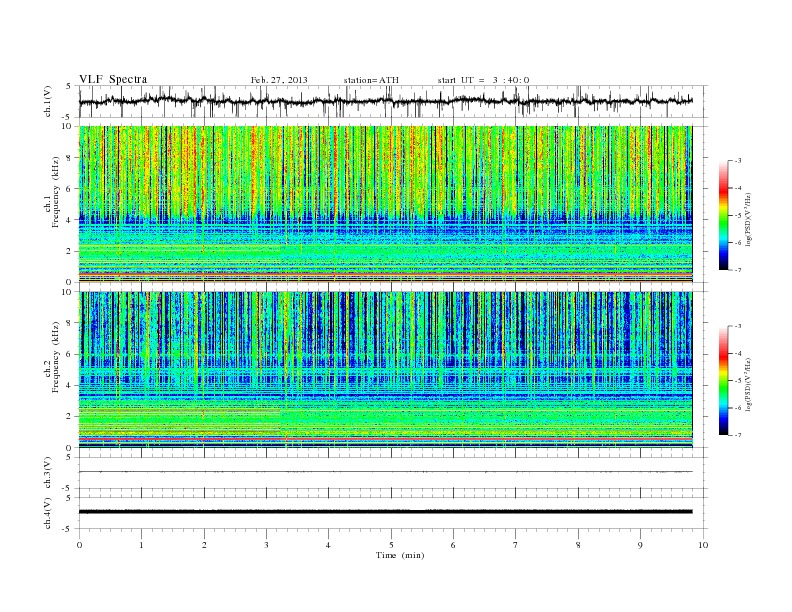This screenshot has height=612, width=792.
Task: Click the "4" kHz tick of ch.2 spectrogram
Action: click(x=70, y=385)
